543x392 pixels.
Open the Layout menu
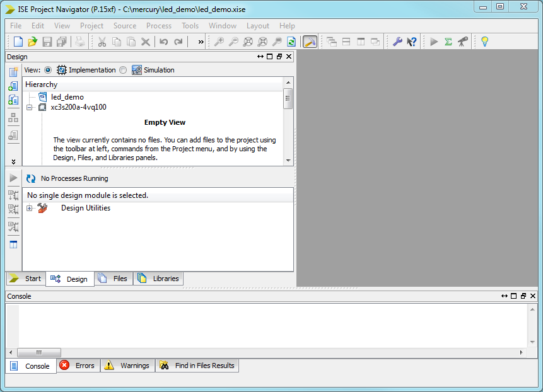click(258, 26)
